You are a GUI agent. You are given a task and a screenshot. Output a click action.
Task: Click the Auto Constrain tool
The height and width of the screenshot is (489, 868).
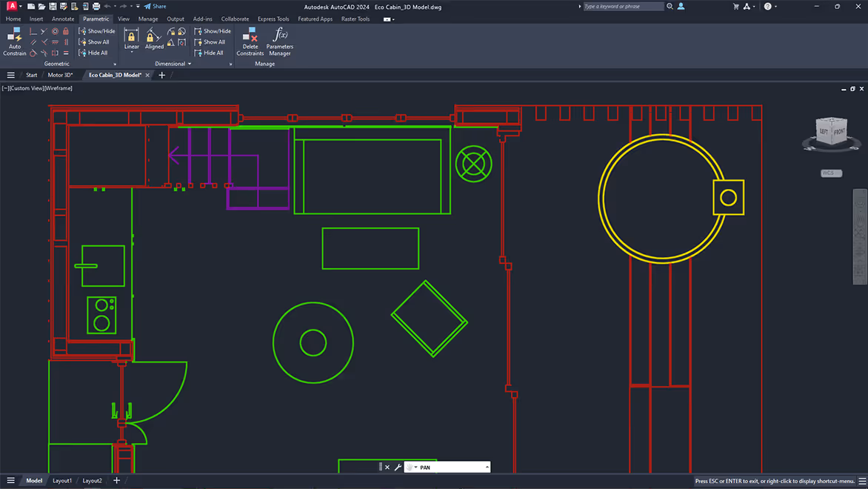14,41
